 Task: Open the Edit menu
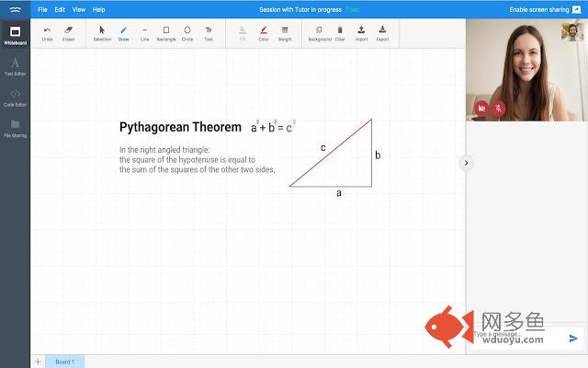tap(60, 10)
